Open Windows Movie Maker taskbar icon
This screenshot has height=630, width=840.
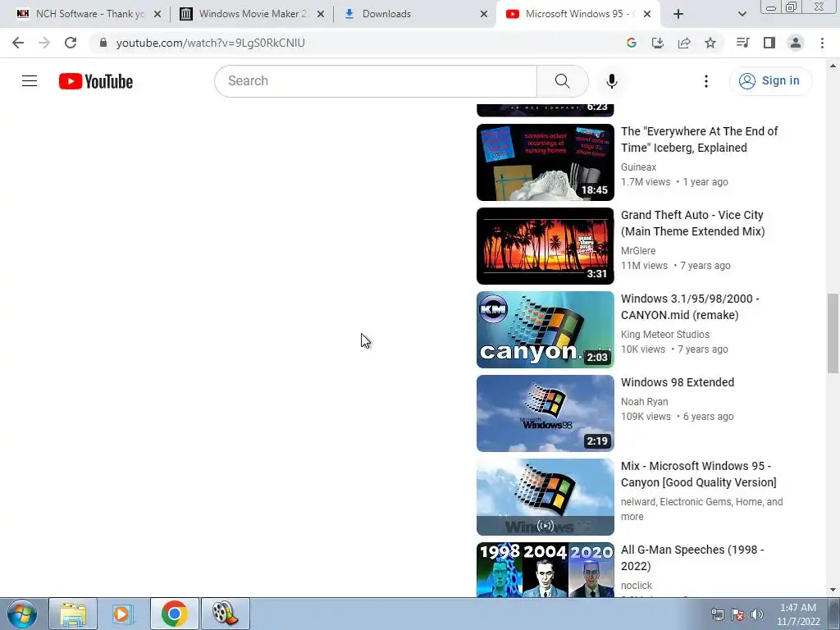[x=225, y=614]
